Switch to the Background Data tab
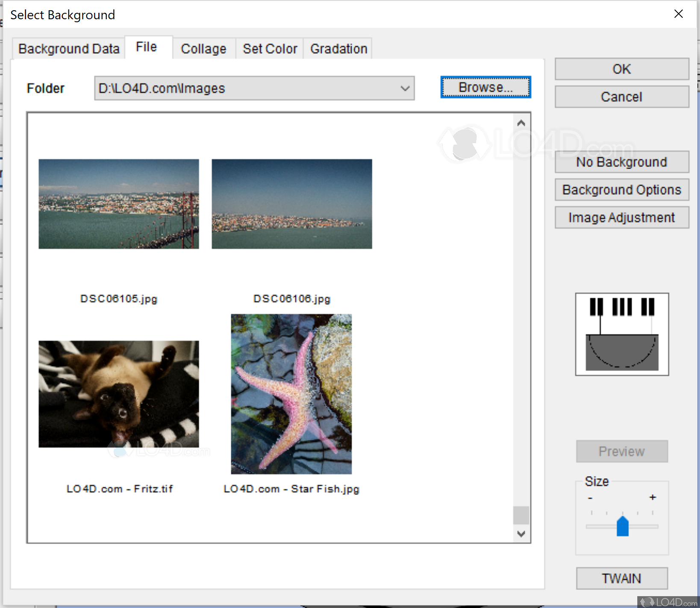This screenshot has height=608, width=700. [69, 49]
